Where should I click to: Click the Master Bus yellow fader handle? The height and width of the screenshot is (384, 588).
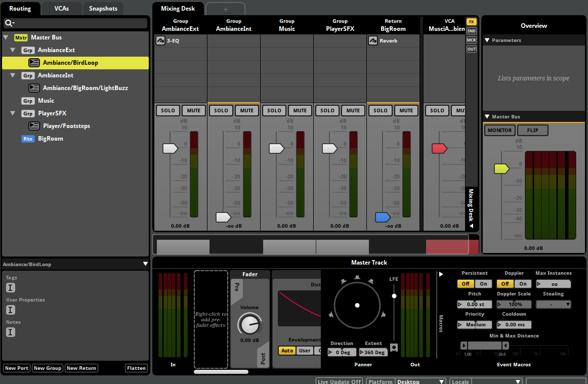(x=501, y=168)
